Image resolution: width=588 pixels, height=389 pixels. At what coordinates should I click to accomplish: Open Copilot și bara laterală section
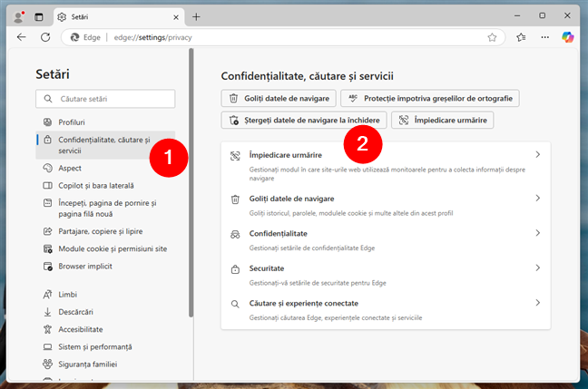(105, 186)
